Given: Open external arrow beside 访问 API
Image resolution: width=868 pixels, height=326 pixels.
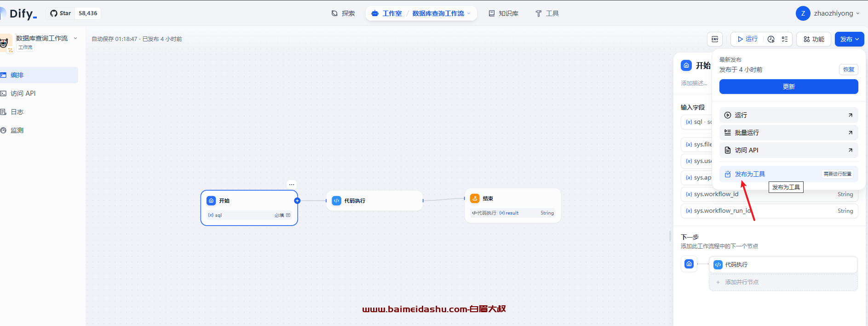Looking at the screenshot, I should tap(850, 150).
